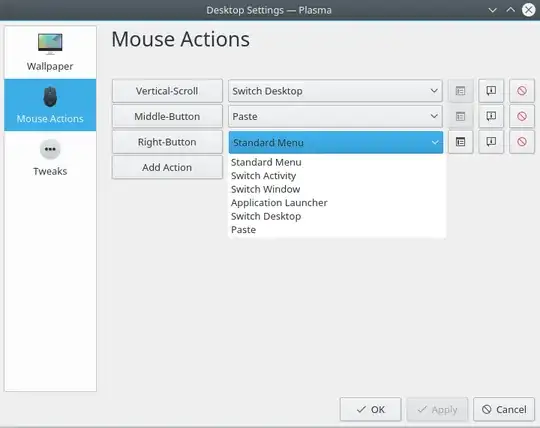Open Wallpaper settings in sidebar
The width and height of the screenshot is (540, 428).
coord(50,52)
